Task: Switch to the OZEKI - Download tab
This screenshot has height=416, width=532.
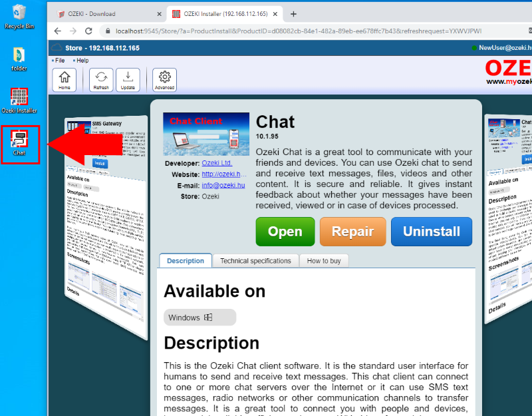Action: click(108, 14)
